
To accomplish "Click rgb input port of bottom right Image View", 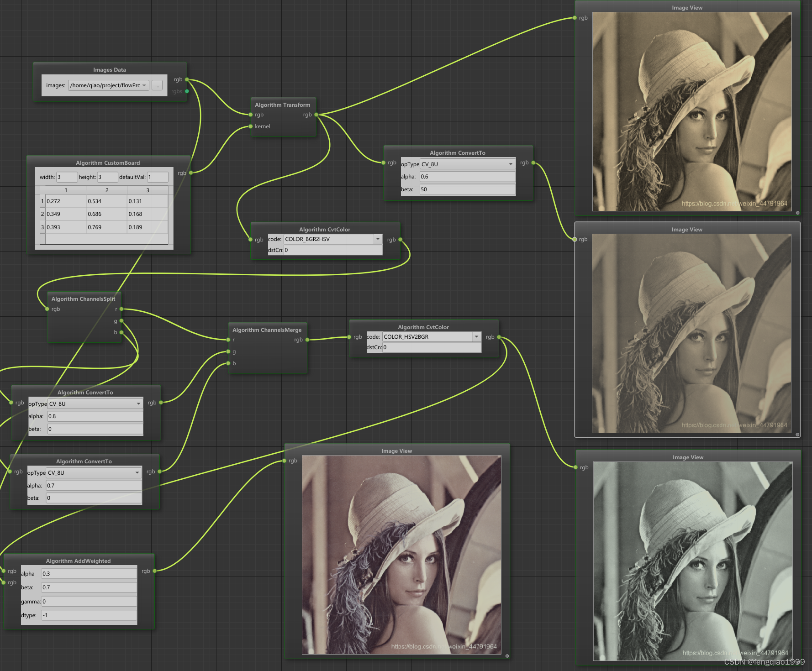I will point(576,467).
